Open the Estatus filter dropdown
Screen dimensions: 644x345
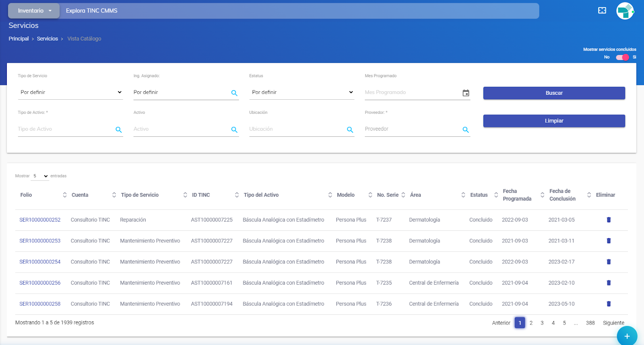[302, 92]
